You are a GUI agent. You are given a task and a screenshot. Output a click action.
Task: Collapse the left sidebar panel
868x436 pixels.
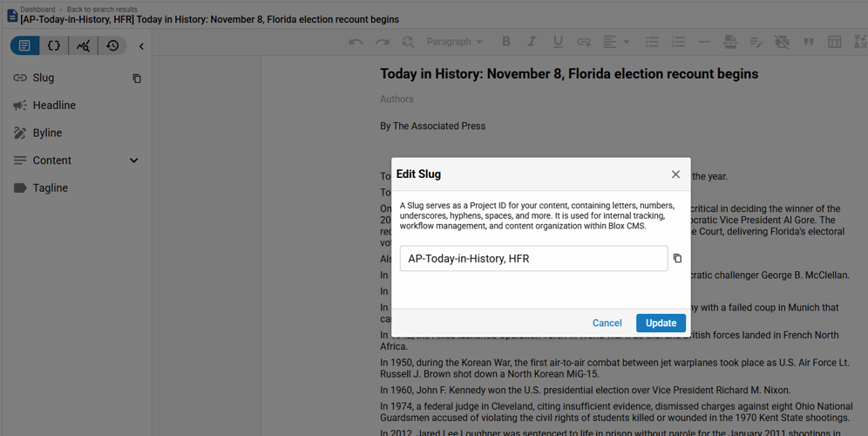coord(141,46)
